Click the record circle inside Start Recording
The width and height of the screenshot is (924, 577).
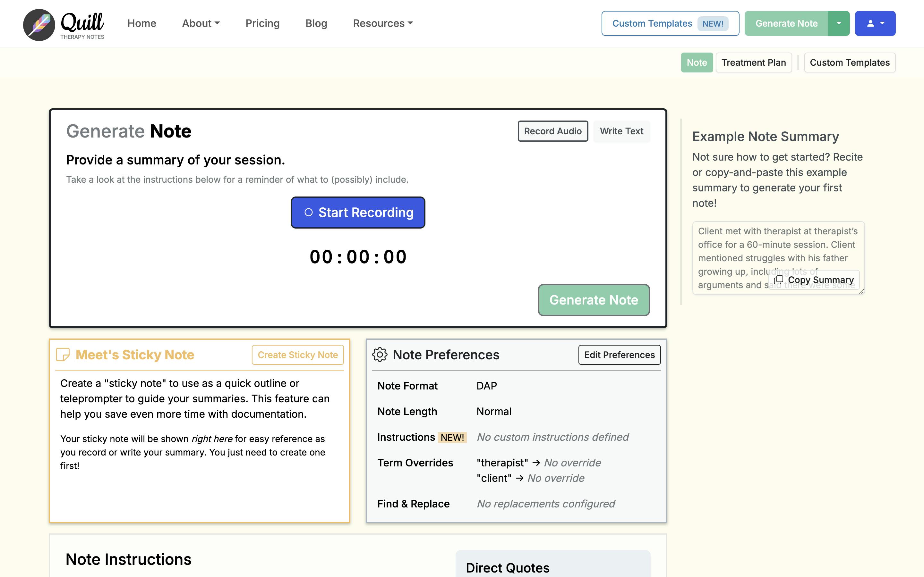pos(309,213)
